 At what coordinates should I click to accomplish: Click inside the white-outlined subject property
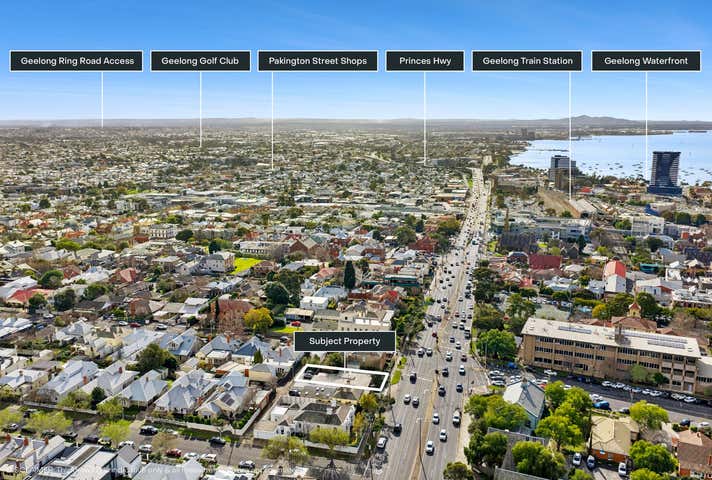coord(340,379)
